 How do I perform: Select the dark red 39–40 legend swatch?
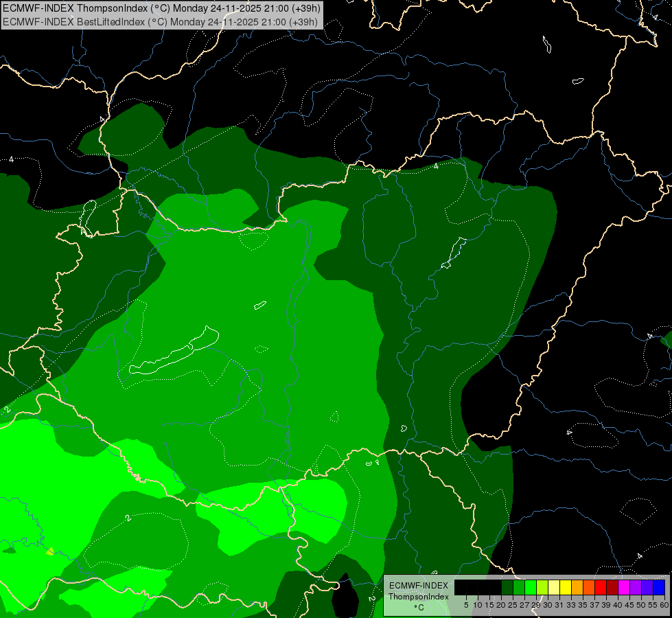coord(612,587)
